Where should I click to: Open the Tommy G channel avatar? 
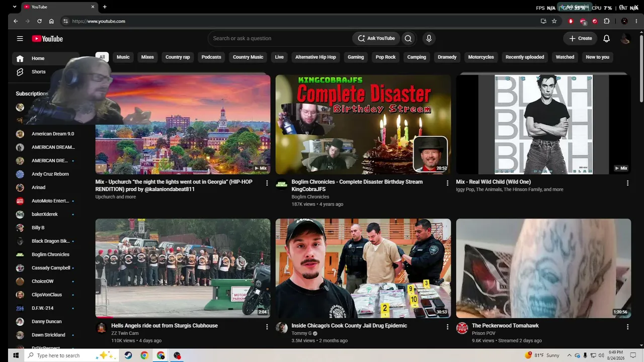(282, 329)
